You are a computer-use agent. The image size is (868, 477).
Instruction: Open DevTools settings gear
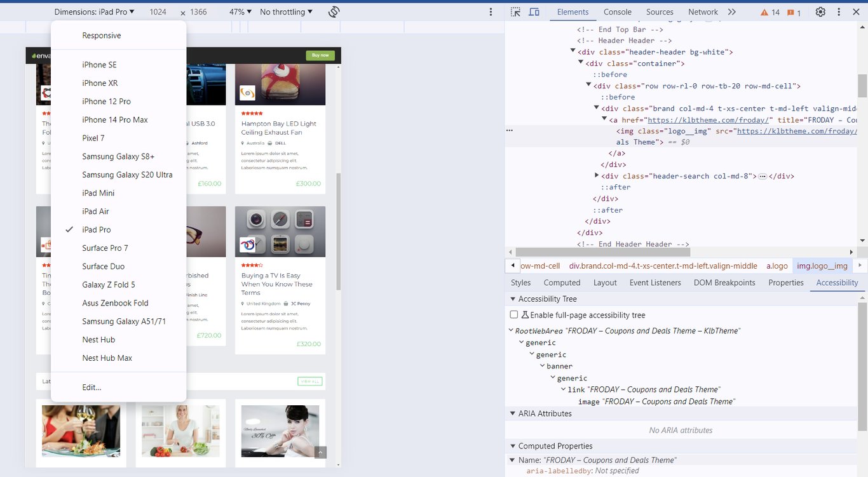click(820, 11)
